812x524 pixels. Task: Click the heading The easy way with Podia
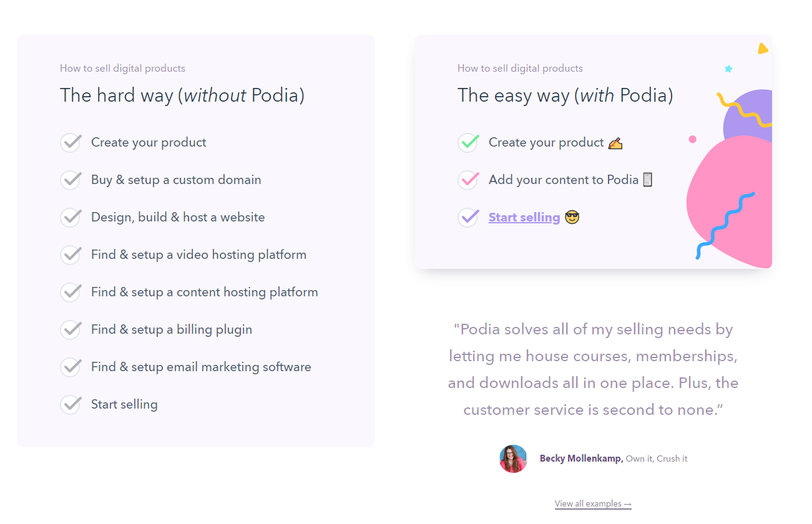[x=565, y=95]
